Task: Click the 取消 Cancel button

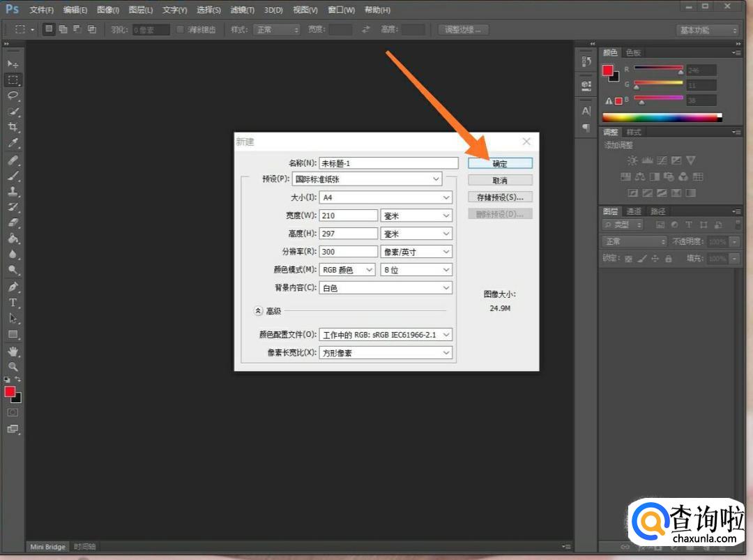Action: (x=500, y=181)
